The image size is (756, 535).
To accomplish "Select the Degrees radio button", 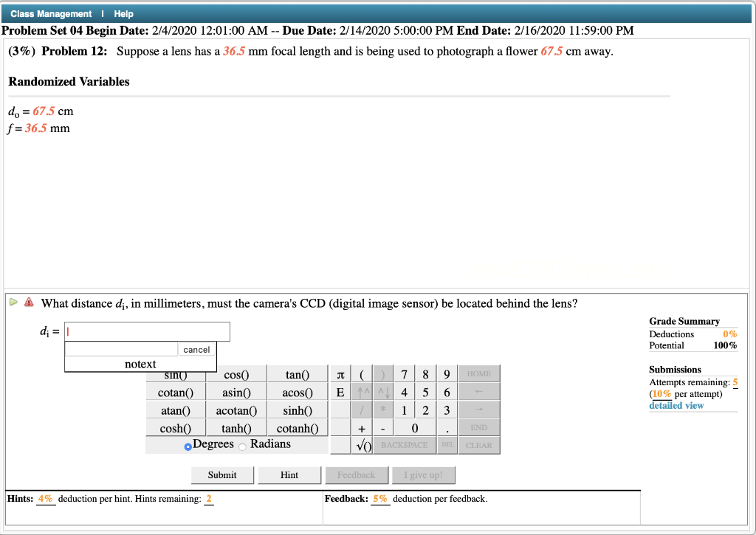I will pos(188,444).
